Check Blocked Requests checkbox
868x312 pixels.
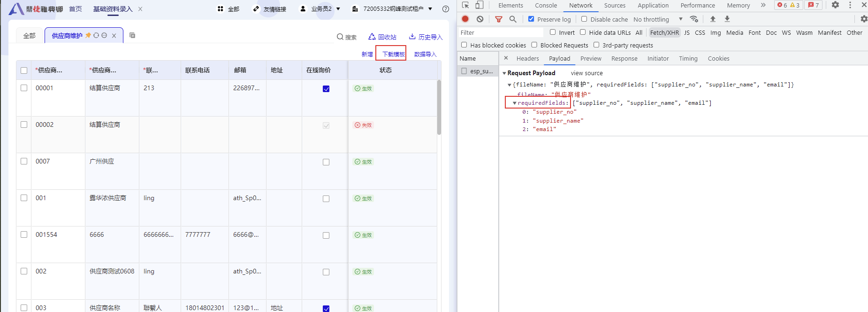coord(534,45)
